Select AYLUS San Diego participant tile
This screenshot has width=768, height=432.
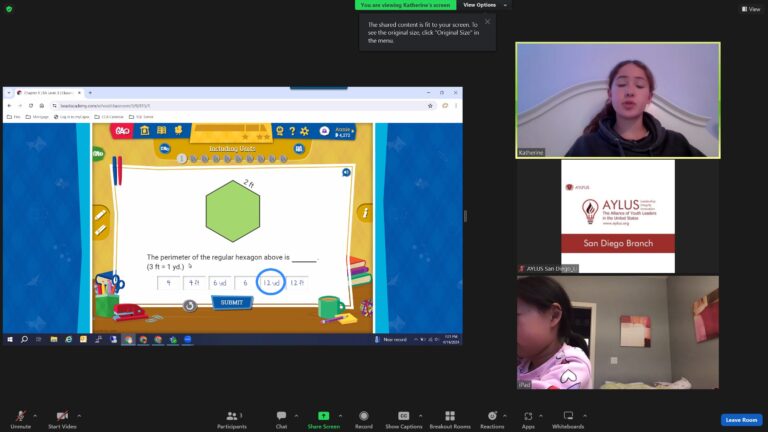(618, 216)
